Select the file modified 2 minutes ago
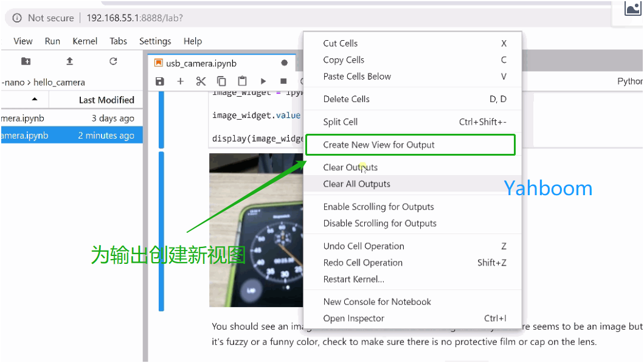Screen dimensions: 644x363 (72, 135)
